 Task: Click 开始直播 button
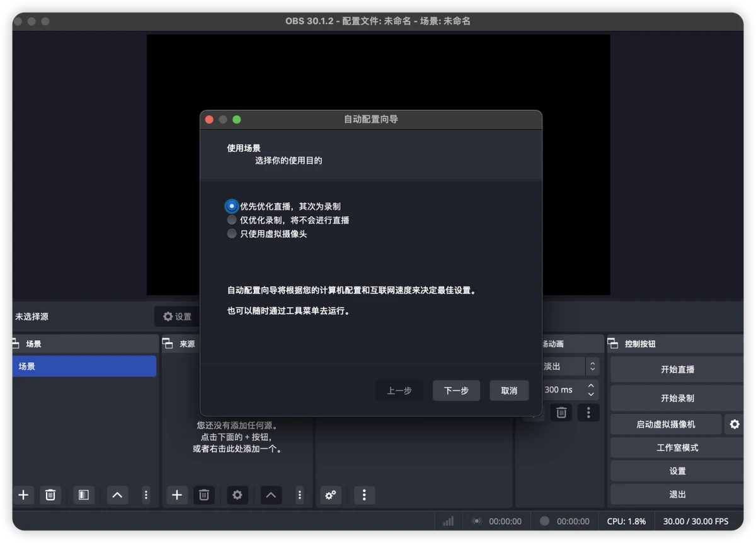coord(677,370)
